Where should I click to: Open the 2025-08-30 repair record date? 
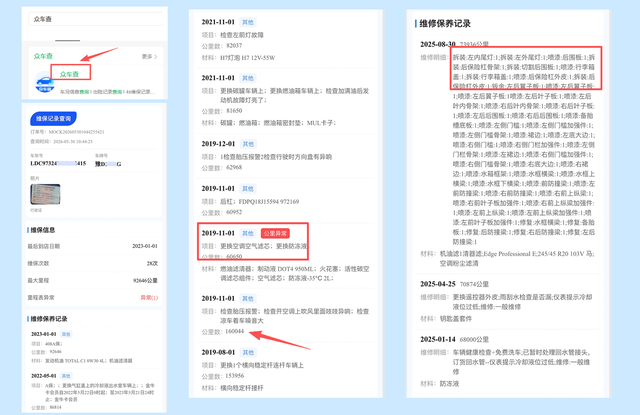(x=438, y=44)
